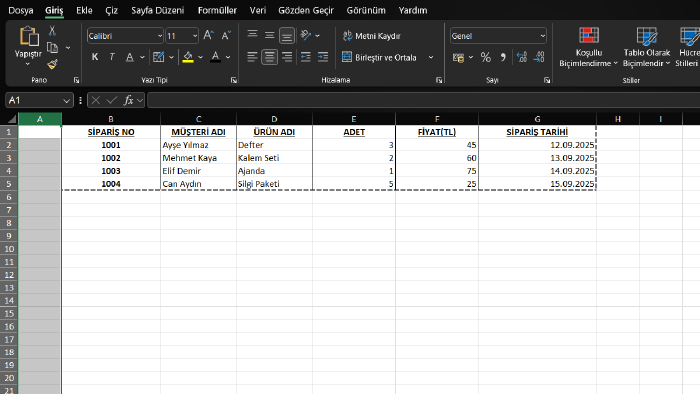Switch to Gözden Geçir tab
This screenshot has height=394, width=700.
[x=306, y=10]
